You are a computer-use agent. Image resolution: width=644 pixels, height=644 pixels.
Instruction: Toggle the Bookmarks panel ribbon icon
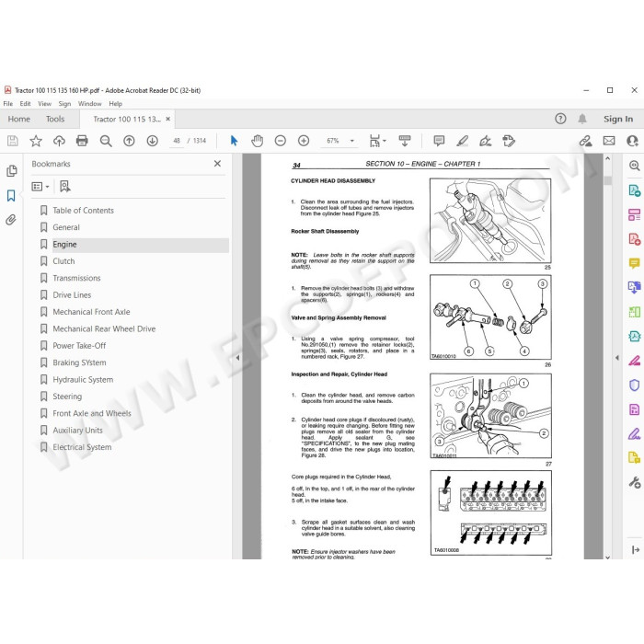[11, 195]
